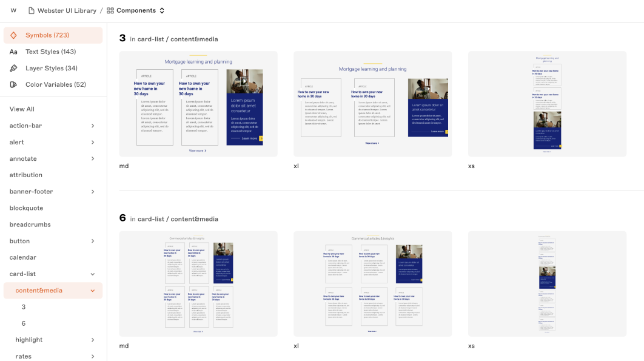Select the rates label in sidebar
The width and height of the screenshot is (644, 361).
coord(24,357)
